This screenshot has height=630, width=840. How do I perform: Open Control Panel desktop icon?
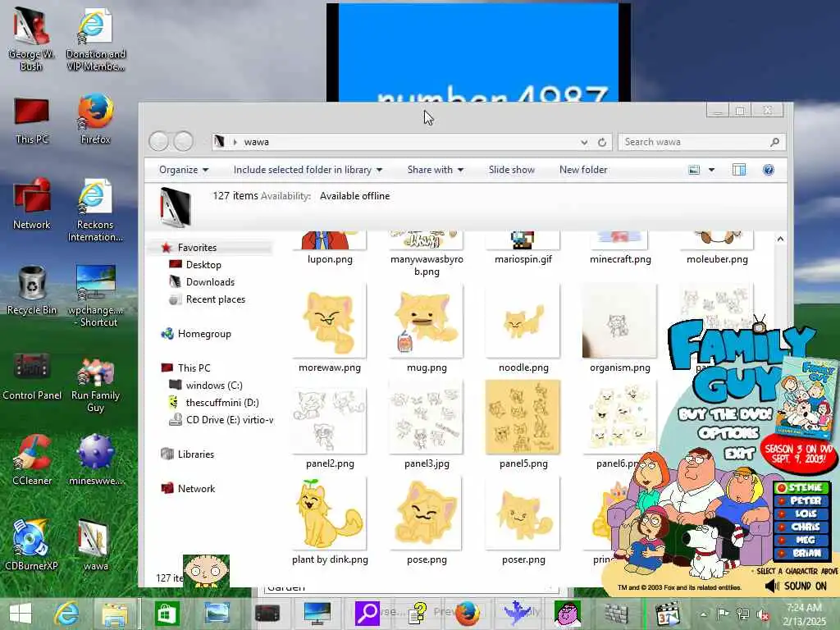point(32,376)
